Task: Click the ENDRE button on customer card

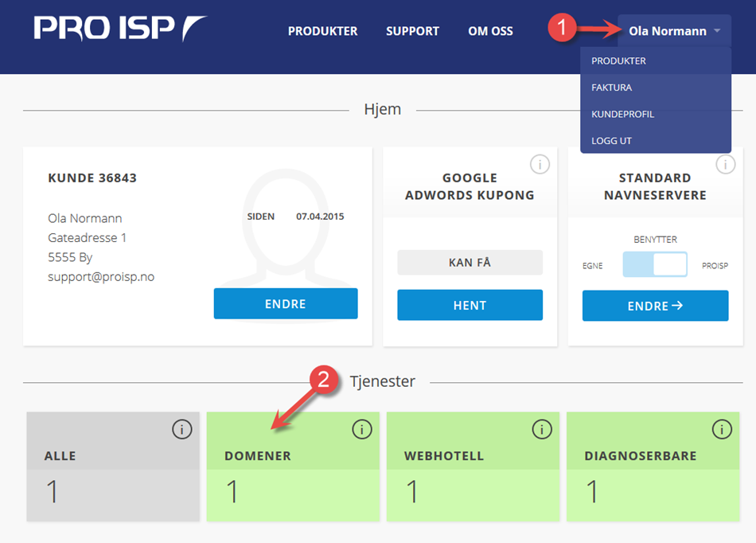Action: 286,304
